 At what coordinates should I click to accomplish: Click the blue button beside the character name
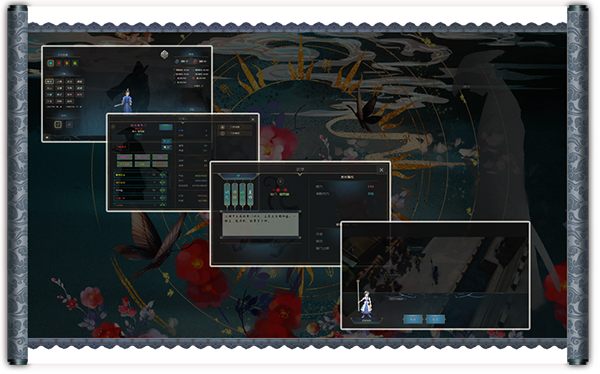coord(166,127)
